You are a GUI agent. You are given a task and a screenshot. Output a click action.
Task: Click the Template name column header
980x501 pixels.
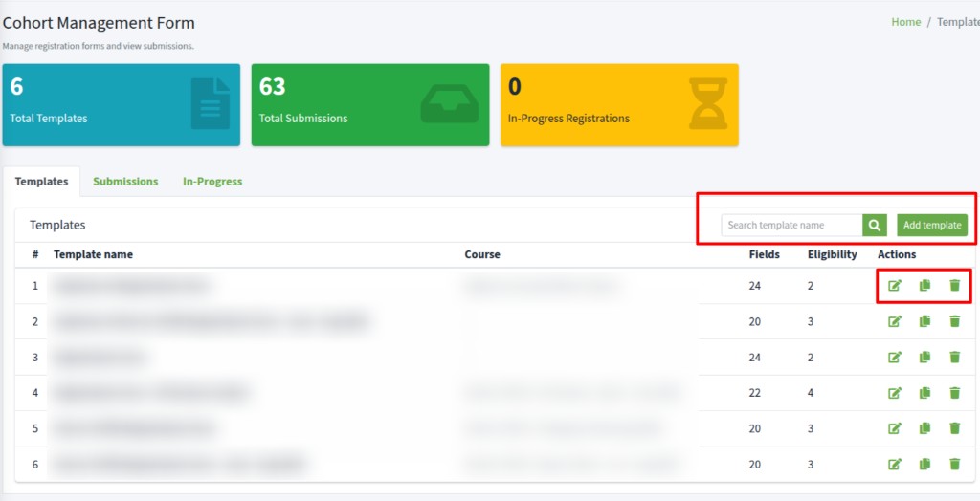click(x=93, y=255)
